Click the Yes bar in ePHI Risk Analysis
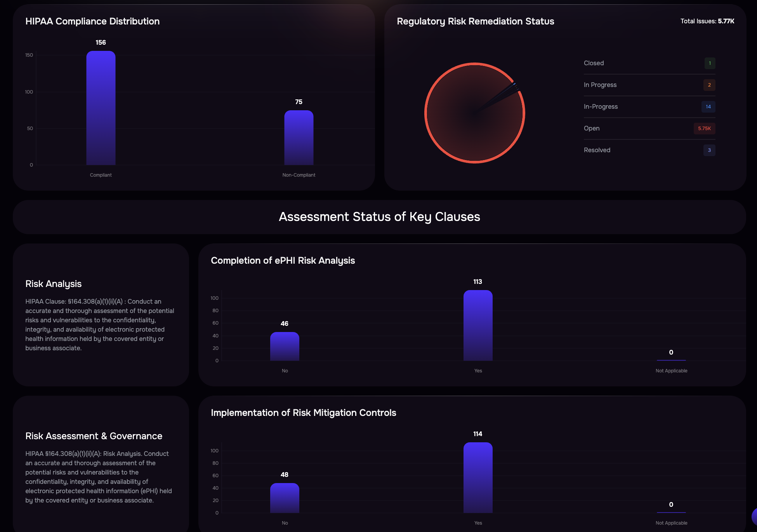This screenshot has width=757, height=532. 478,325
